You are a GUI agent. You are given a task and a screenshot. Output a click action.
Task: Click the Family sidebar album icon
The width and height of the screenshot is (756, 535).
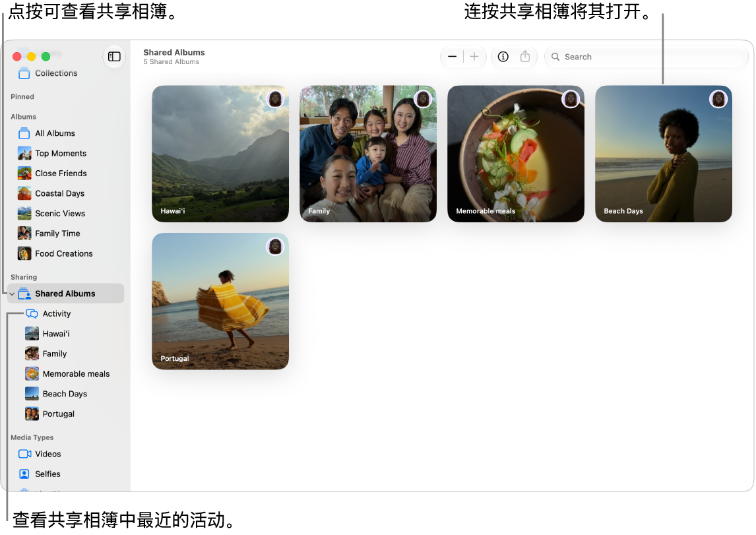pos(32,354)
